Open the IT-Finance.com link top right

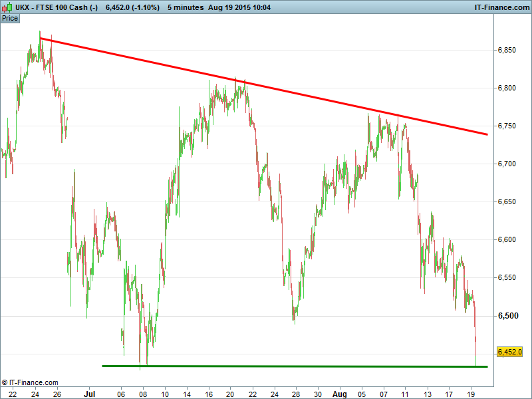coord(502,7)
